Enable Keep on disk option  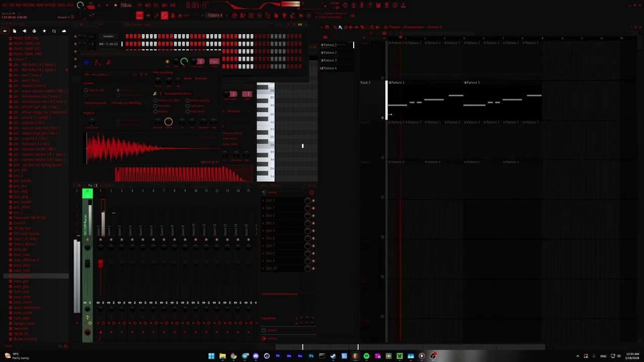tap(95, 90)
